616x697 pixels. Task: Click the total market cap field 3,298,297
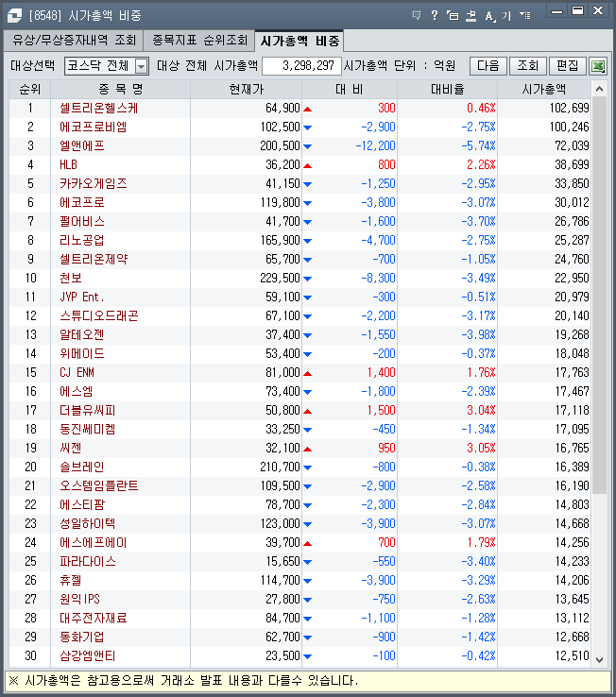pos(301,66)
